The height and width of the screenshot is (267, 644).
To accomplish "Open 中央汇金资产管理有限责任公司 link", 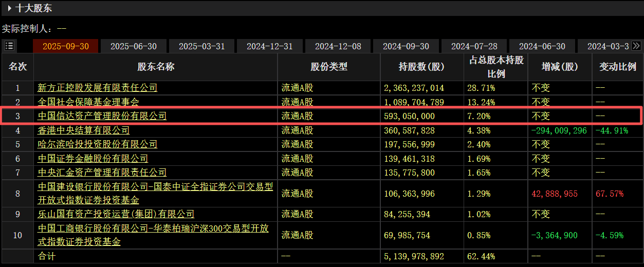I will [x=102, y=173].
